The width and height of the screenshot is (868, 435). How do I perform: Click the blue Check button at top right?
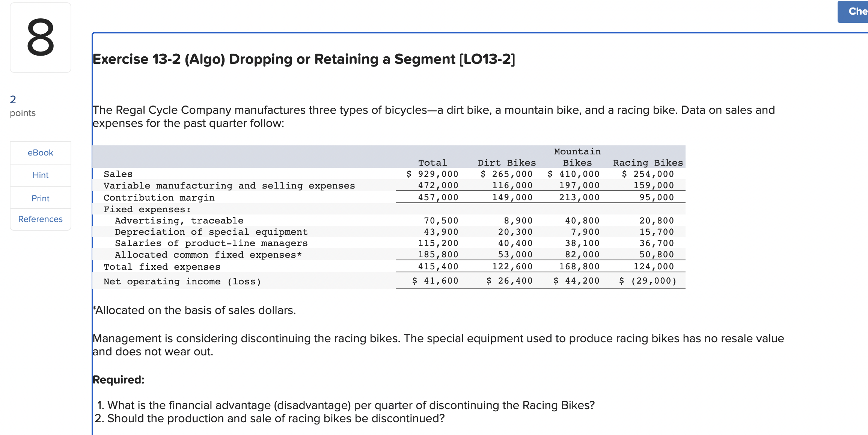[x=853, y=12]
